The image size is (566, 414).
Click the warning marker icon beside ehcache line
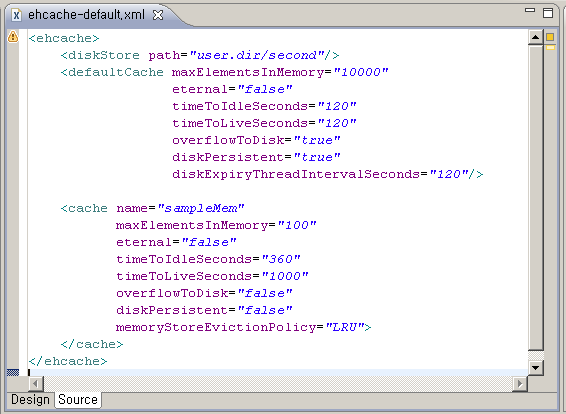click(x=13, y=36)
